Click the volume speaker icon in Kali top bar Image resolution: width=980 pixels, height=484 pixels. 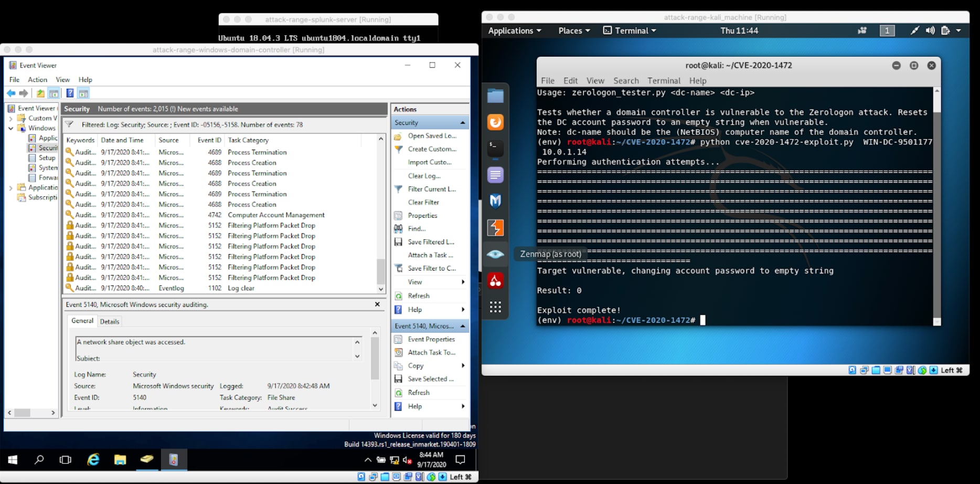[x=930, y=30]
